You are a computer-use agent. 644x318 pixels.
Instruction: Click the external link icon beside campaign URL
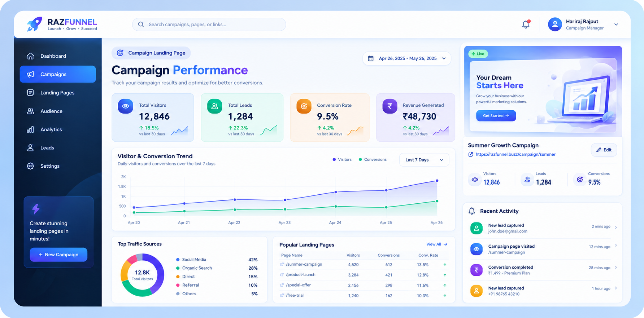pyautogui.click(x=471, y=154)
